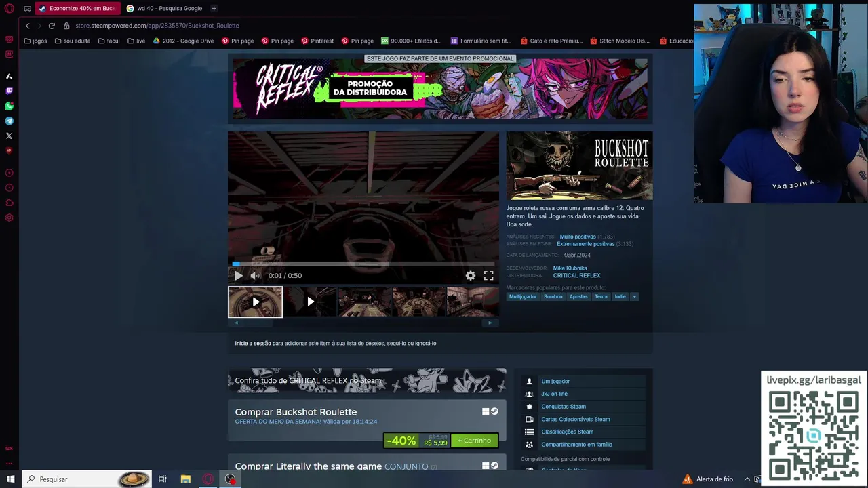Select the Indie tag
868x488 pixels.
point(620,297)
